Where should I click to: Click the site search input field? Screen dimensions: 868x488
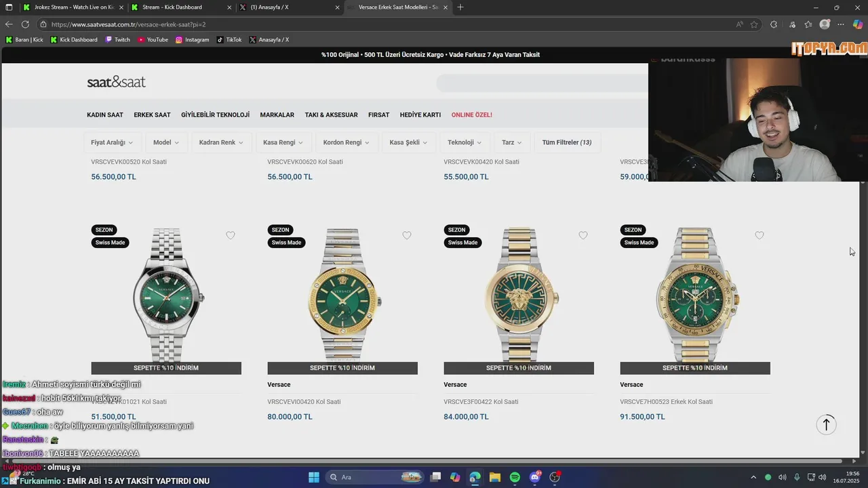[542, 83]
